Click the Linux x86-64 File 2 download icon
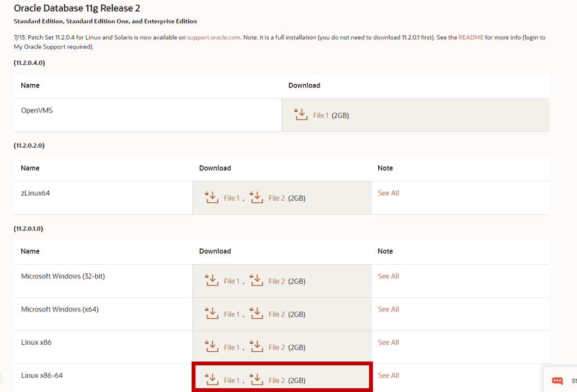Viewport: 577px width, 392px height. pyautogui.click(x=256, y=379)
